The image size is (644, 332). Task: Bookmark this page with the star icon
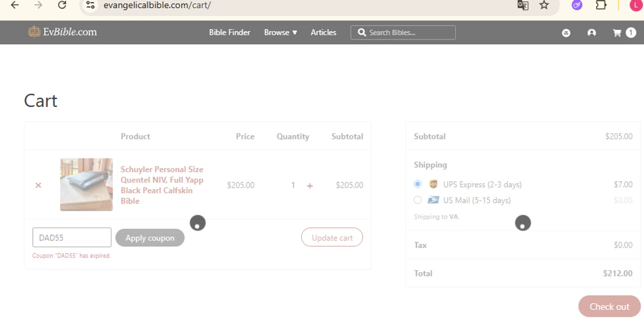(544, 5)
